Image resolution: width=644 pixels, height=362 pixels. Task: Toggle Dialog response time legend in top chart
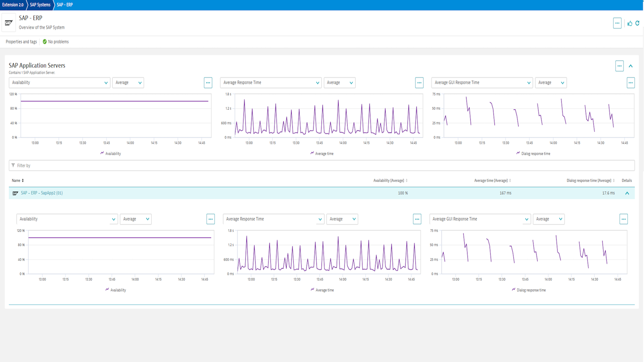pos(533,153)
